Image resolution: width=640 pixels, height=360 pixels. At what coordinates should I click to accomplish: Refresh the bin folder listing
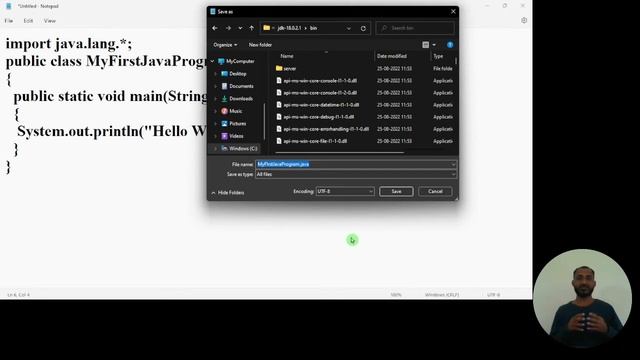click(363, 29)
